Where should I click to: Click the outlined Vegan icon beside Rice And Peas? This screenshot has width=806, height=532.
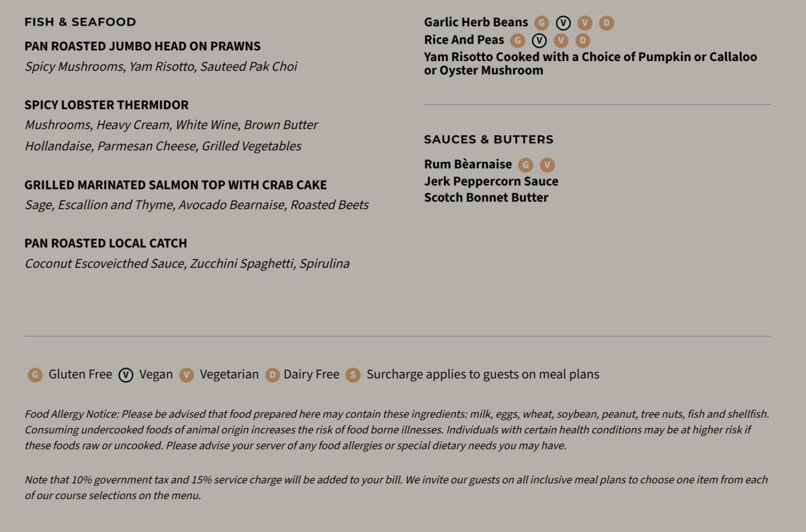pyautogui.click(x=539, y=41)
